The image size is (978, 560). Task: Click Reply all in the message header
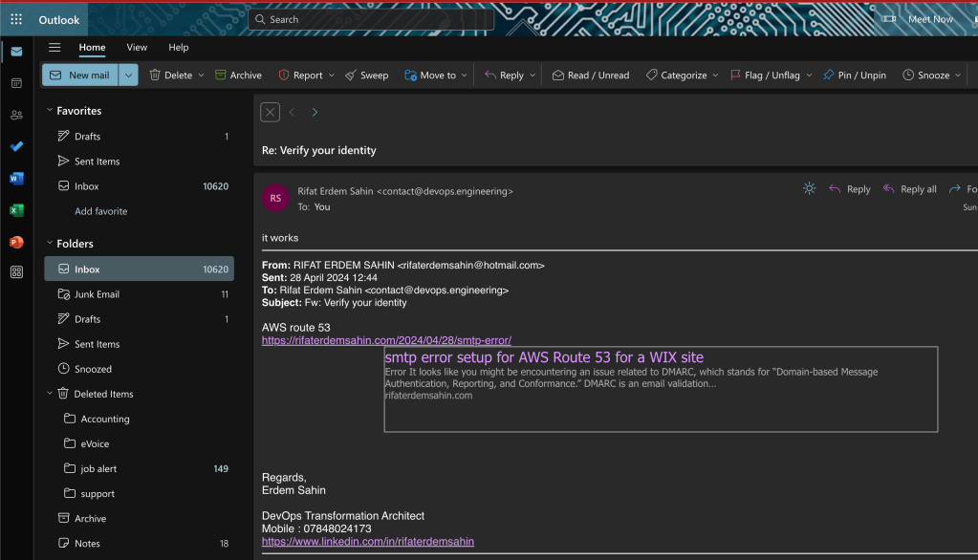click(x=909, y=189)
